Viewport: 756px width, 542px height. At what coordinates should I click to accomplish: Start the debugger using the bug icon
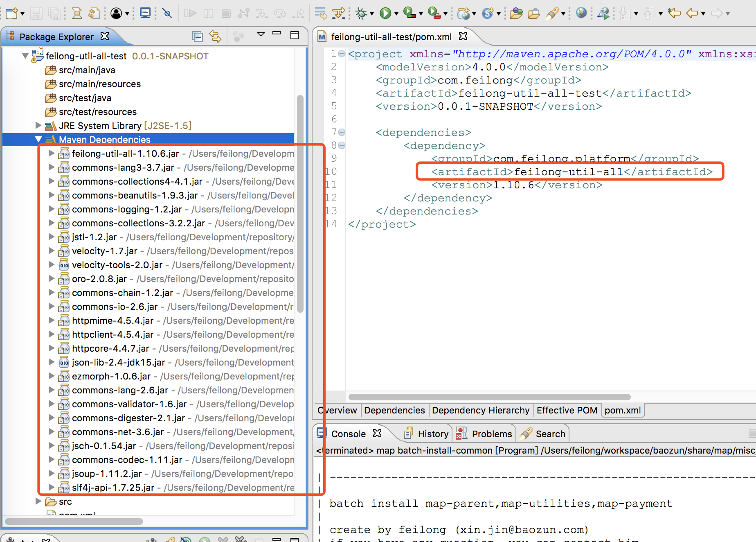pos(361,14)
